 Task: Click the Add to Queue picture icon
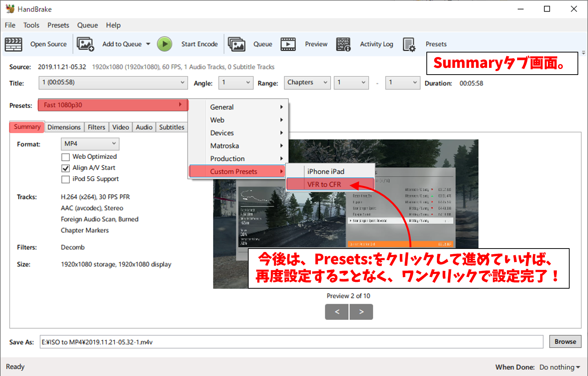pyautogui.click(x=85, y=44)
